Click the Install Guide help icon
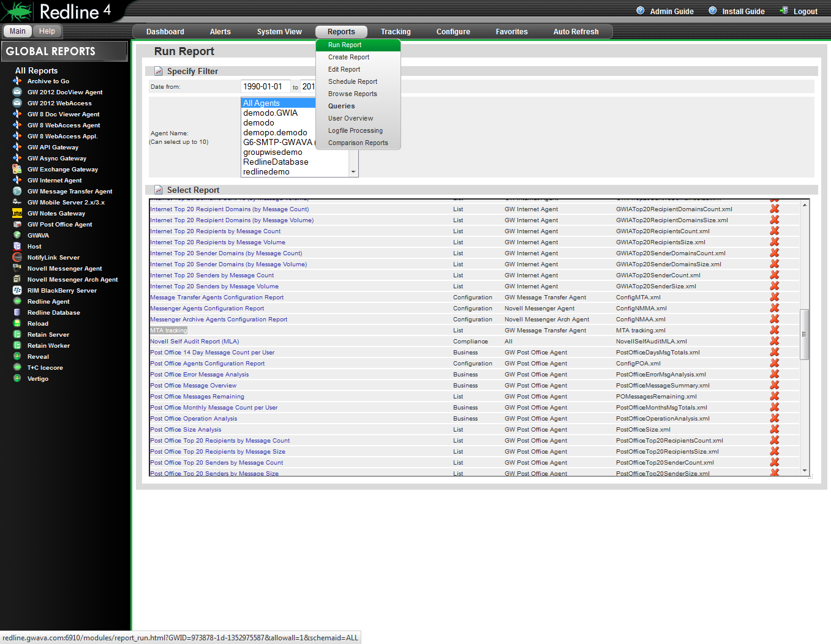Viewport: 831px width, 644px height. pos(713,10)
